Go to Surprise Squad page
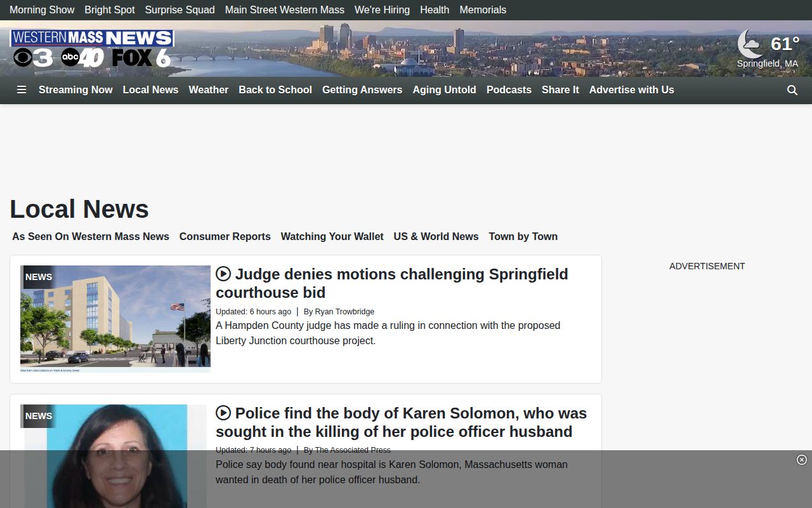Screen dimensions: 812x508 [180, 10]
